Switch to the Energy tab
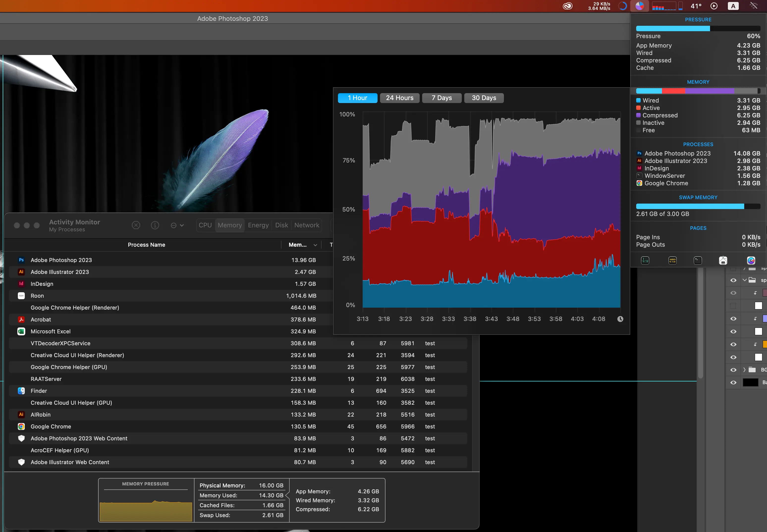 pos(258,225)
